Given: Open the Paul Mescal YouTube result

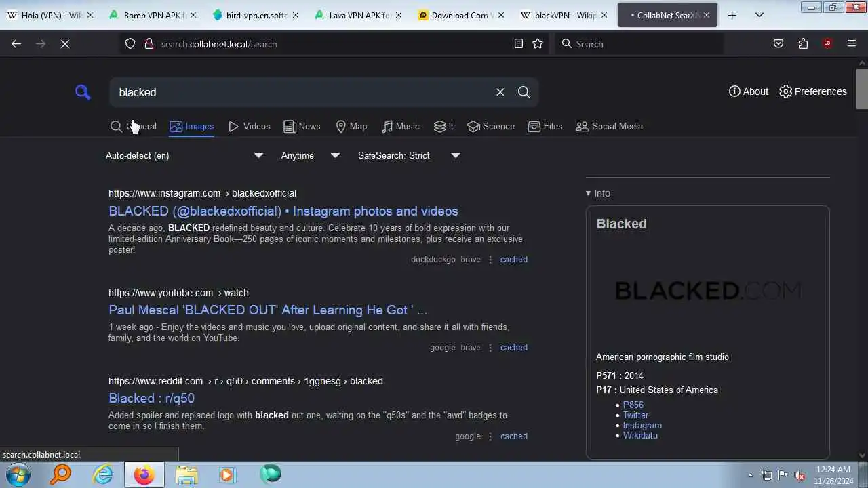Looking at the screenshot, I should [268, 310].
